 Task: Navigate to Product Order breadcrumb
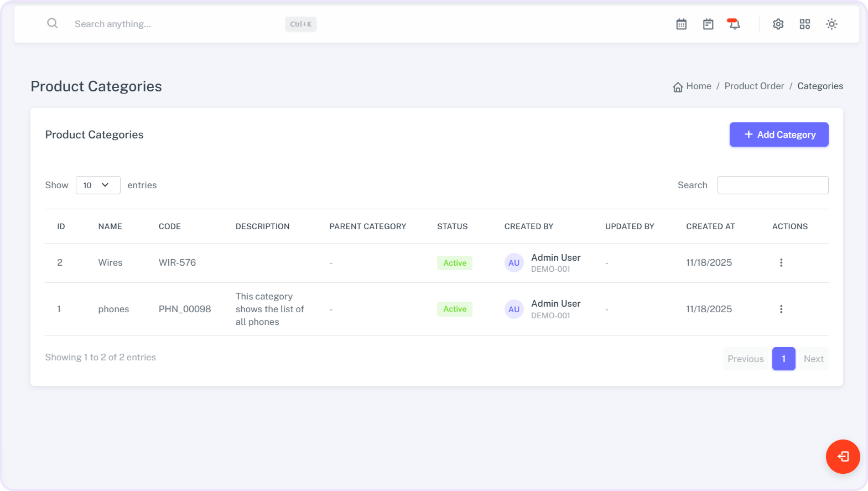(754, 86)
